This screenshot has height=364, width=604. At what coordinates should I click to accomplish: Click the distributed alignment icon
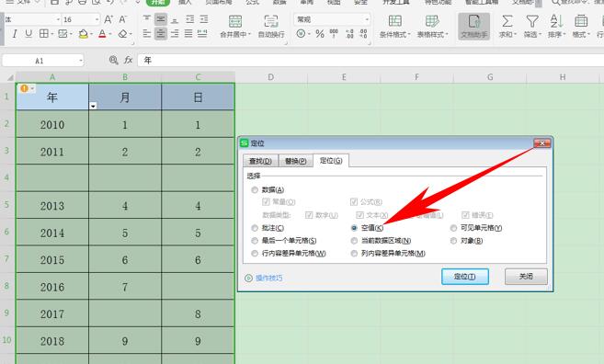tap(202, 34)
